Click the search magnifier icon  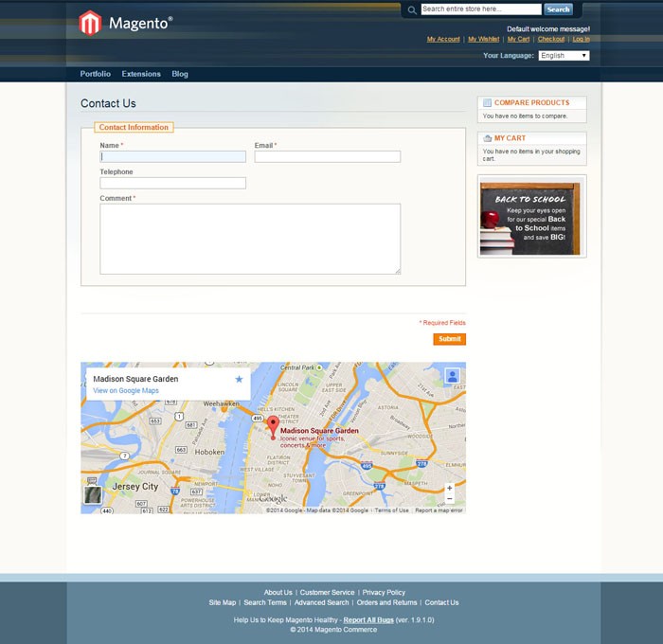(x=412, y=10)
